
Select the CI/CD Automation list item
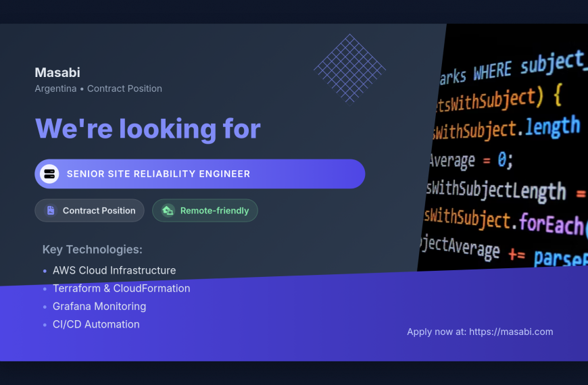[96, 324]
